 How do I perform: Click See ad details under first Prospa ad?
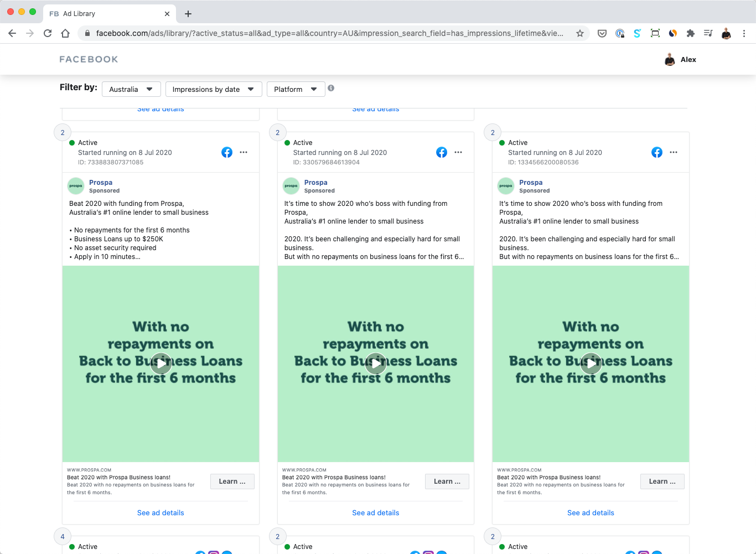click(x=160, y=513)
